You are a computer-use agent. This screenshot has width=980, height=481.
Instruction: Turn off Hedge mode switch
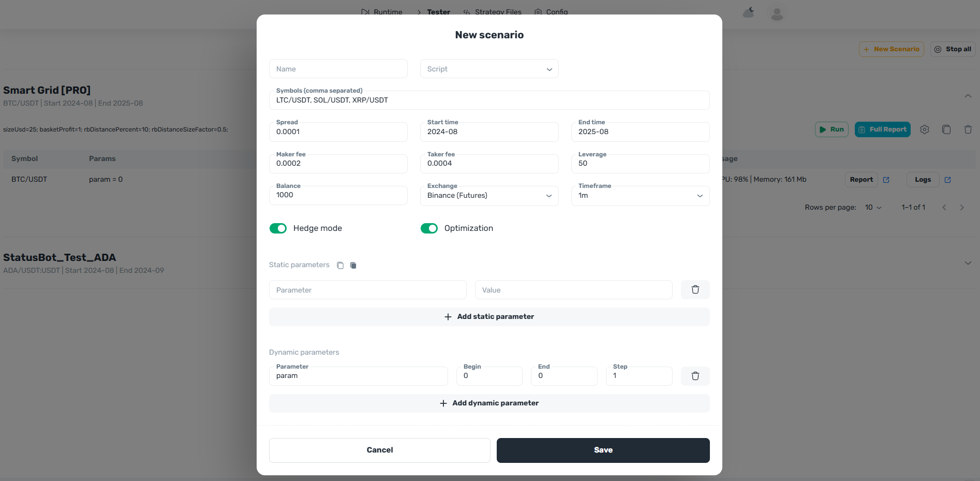(x=278, y=228)
